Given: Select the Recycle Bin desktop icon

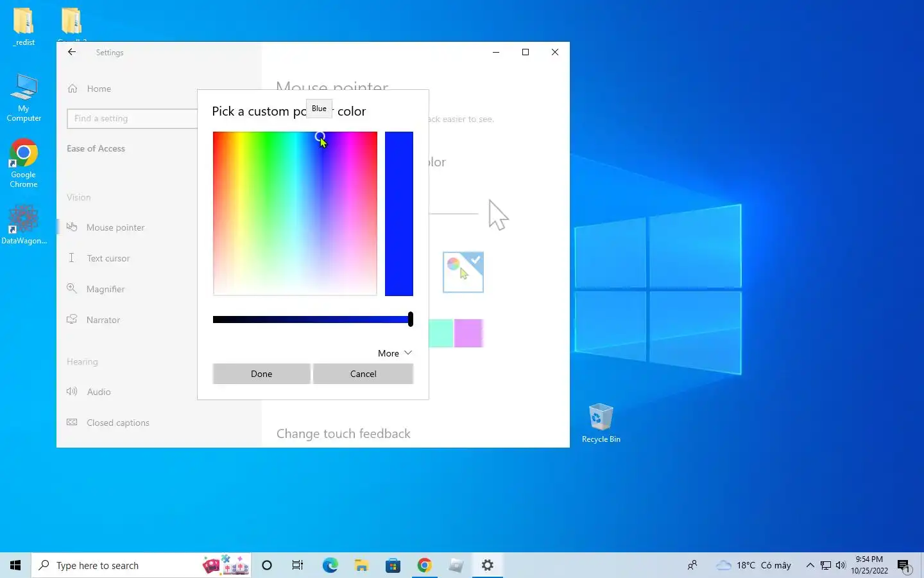Looking at the screenshot, I should coord(601,423).
